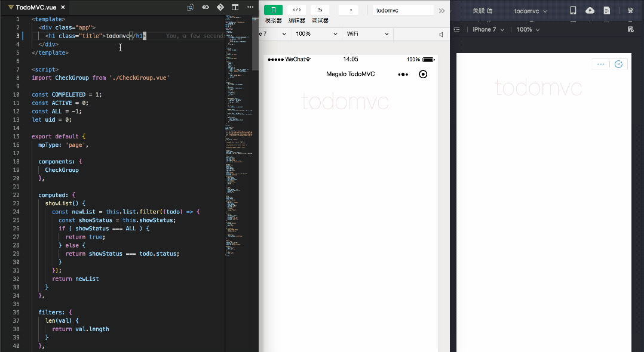Click the document icon in right IDE toolbar

606,11
